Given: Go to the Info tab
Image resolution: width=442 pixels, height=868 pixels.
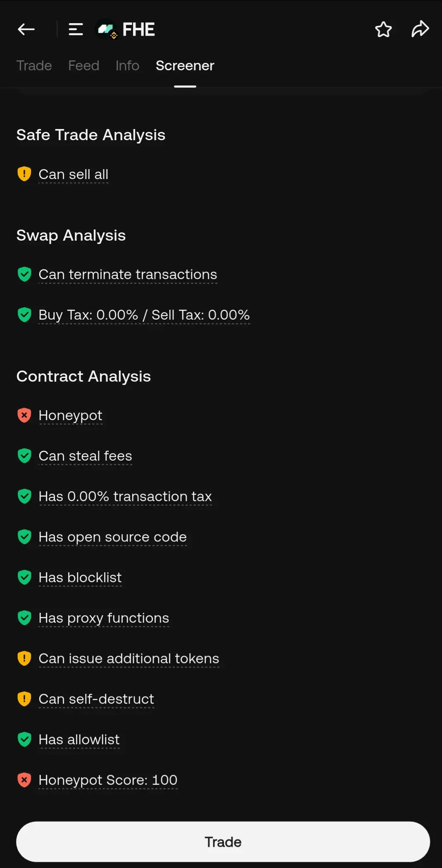Looking at the screenshot, I should [127, 66].
